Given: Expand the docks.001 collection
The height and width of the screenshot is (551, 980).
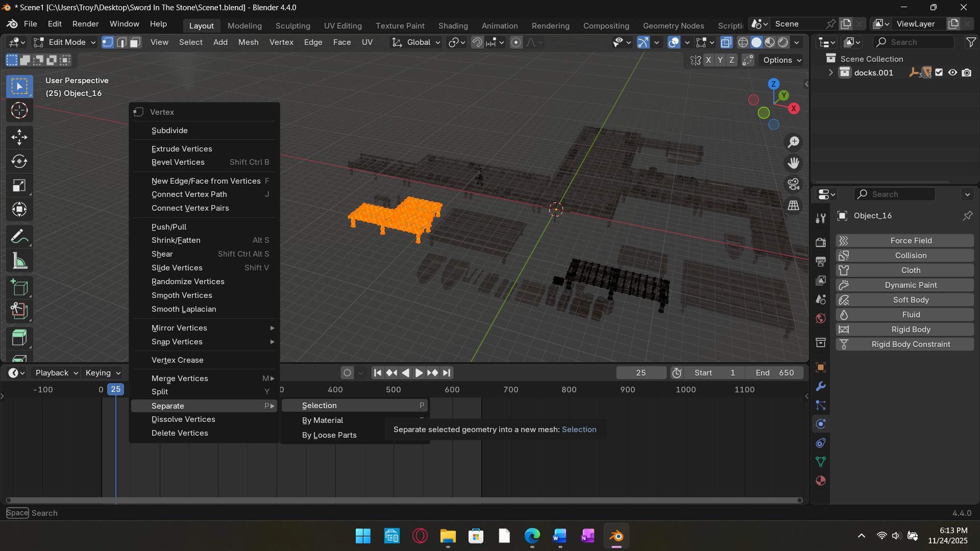Looking at the screenshot, I should click(830, 72).
